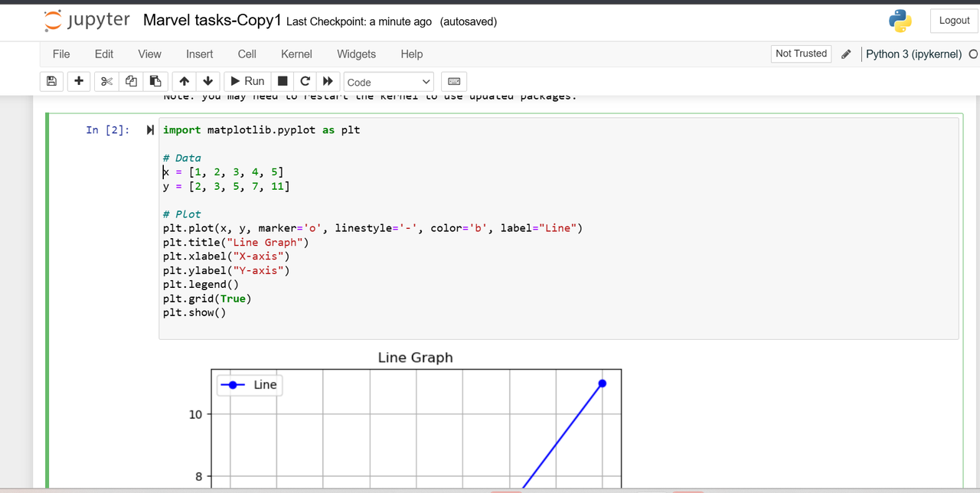The image size is (980, 493).
Task: Click the pencil edit mode icon
Action: (846, 54)
